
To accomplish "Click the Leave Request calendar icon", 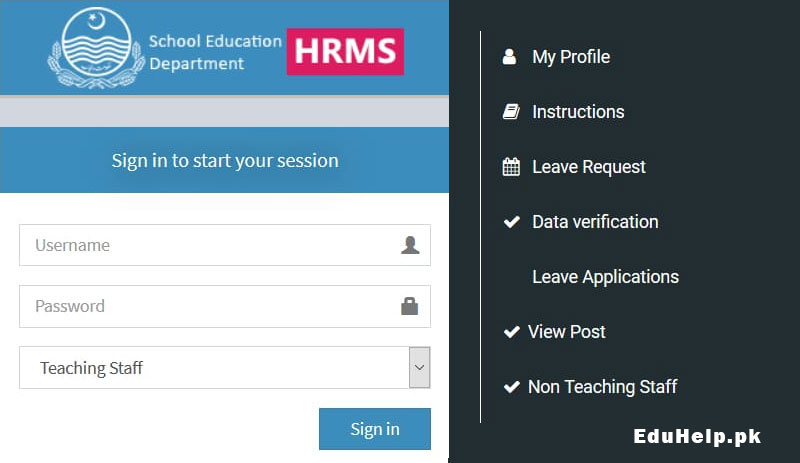I will click(511, 167).
